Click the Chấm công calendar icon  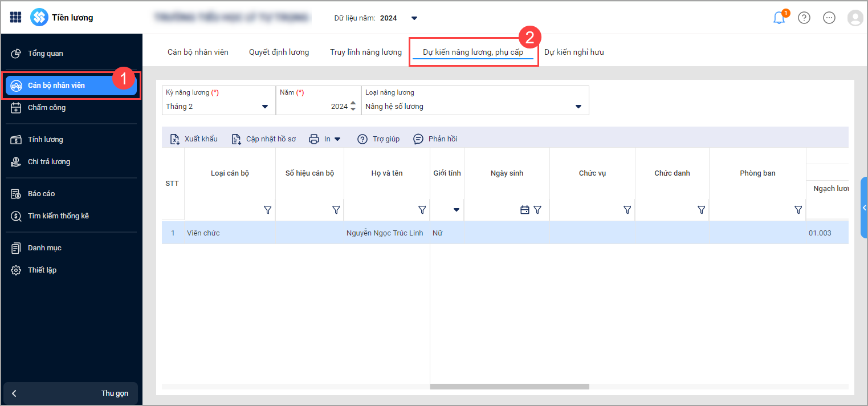(x=17, y=108)
